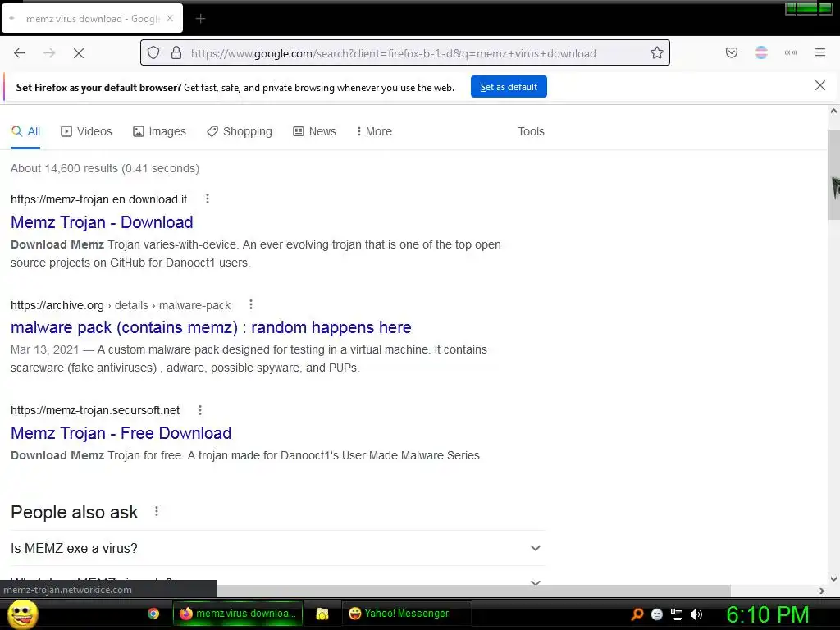
Task: Expand 'Is MEMZ exe a virus?' question
Action: point(278,548)
